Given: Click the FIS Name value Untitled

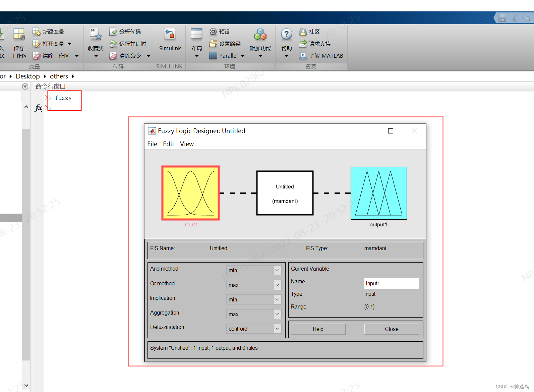Looking at the screenshot, I should 219,248.
